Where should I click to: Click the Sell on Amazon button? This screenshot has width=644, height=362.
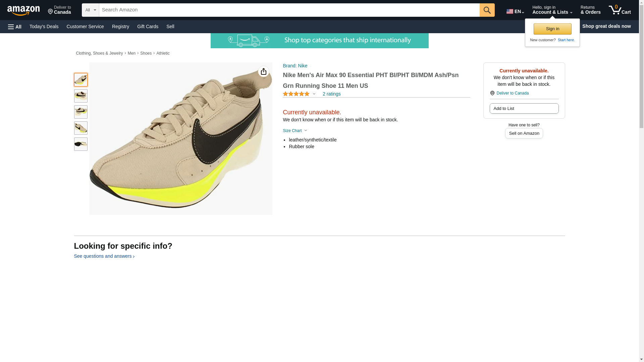point(524,133)
